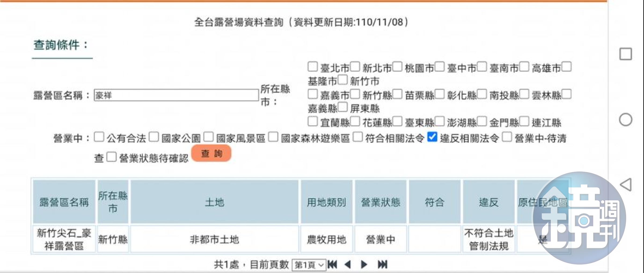The image size is (644, 273).
Task: Select the 農牧用地 cell in results
Action: pyautogui.click(x=327, y=239)
